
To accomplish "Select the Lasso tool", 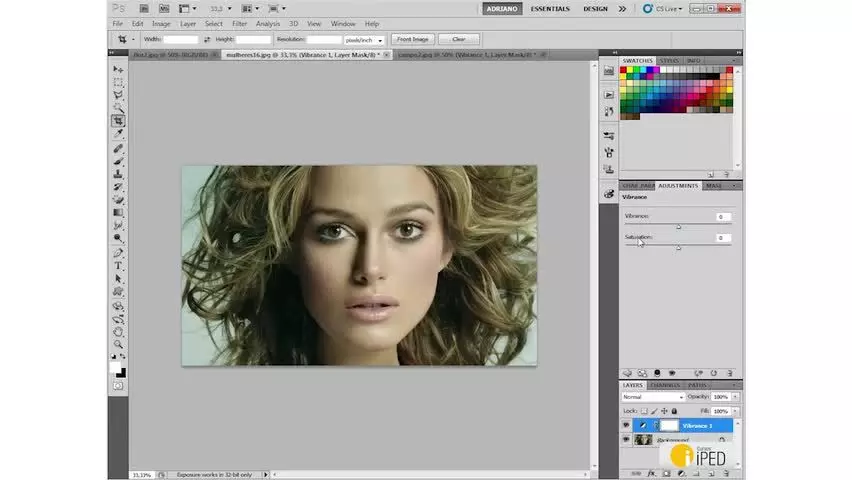I will 118,95.
